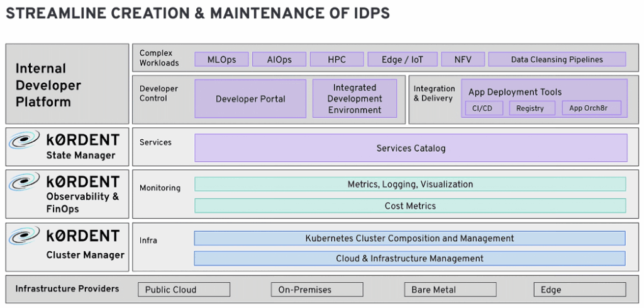Click the k0rdent Observability & FinOps swirl logo
Image resolution: width=644 pixels, height=308 pixels.
coord(25,181)
